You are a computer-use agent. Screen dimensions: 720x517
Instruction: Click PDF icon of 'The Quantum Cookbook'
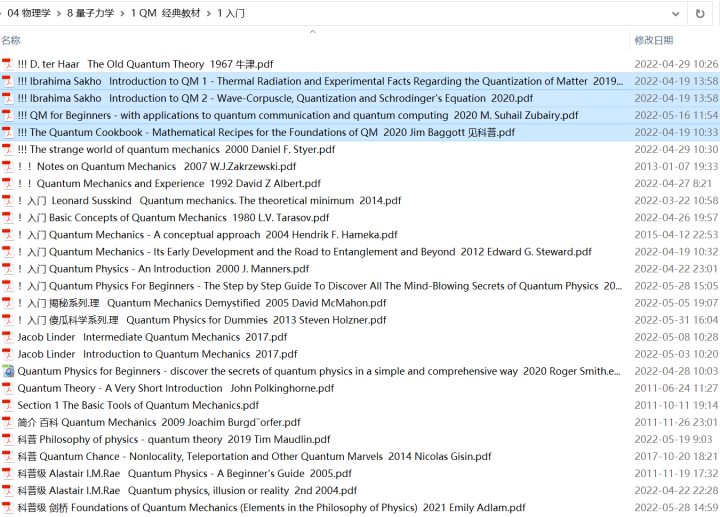point(7,132)
